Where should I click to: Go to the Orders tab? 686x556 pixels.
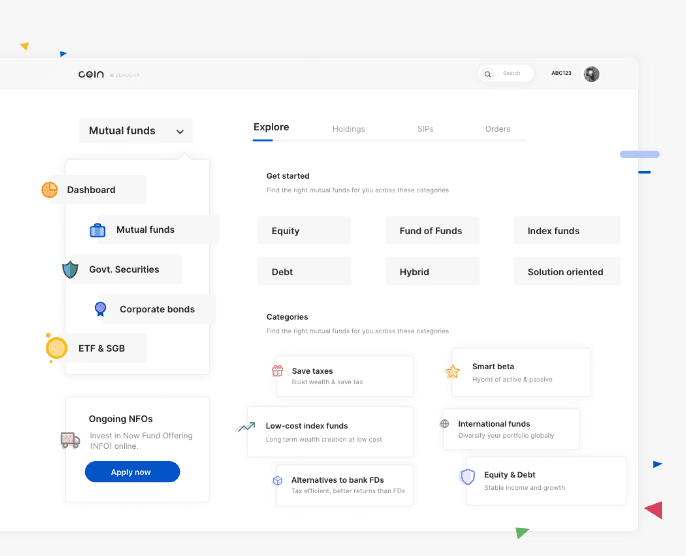(497, 129)
